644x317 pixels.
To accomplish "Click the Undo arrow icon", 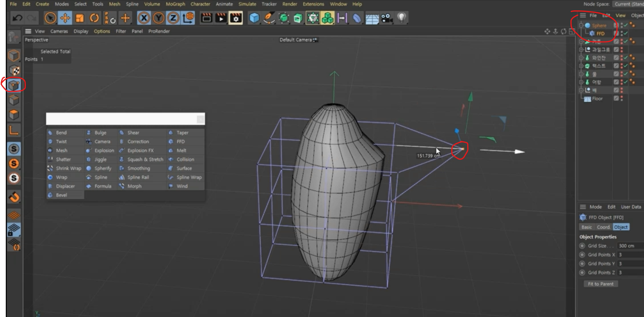I will click(x=17, y=18).
